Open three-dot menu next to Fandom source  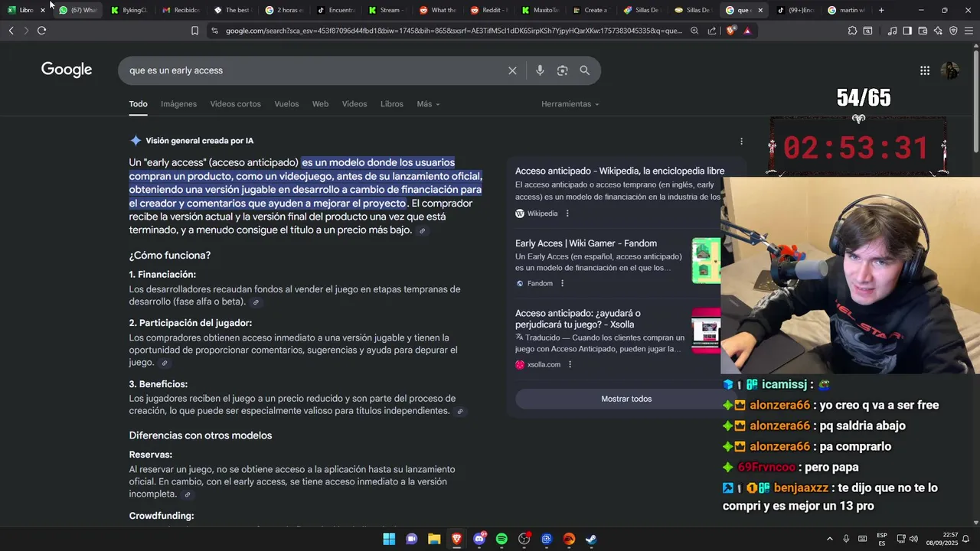[562, 283]
